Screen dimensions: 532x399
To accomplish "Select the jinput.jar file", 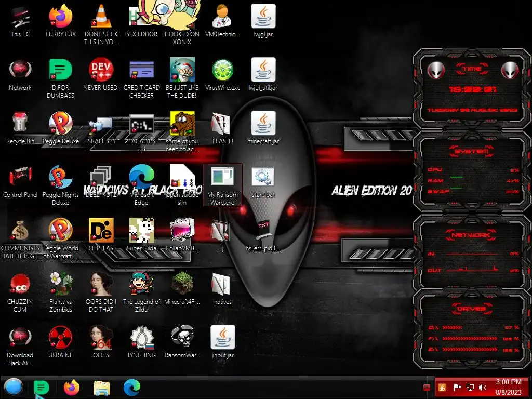I will pos(222,342).
